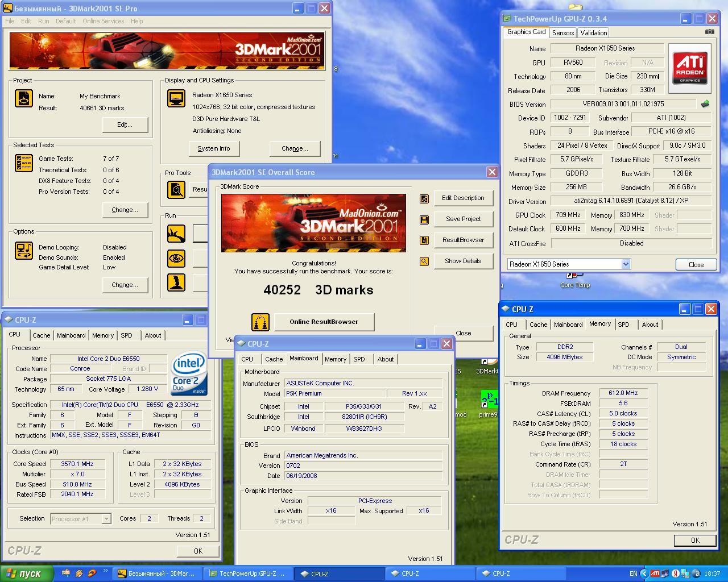The height and width of the screenshot is (582, 728).
Task: Click the пуск Start button
Action: [x=27, y=573]
